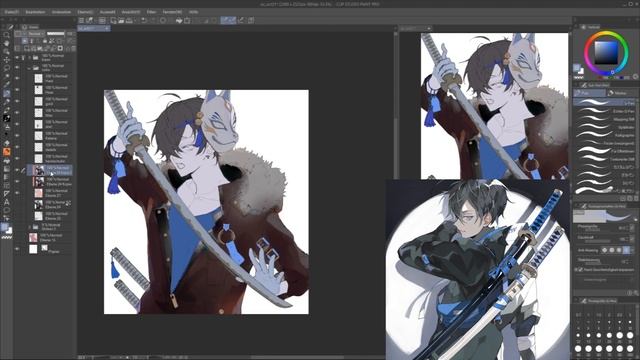Select the Texturierter Stift brush
This screenshot has height=360, width=640.
(604, 159)
